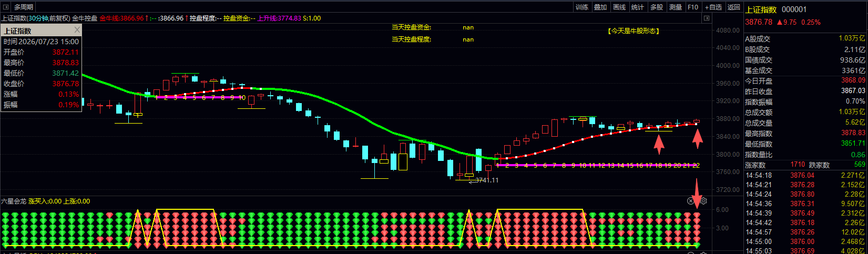Open the 统计 statistics tool

[x=638, y=7]
